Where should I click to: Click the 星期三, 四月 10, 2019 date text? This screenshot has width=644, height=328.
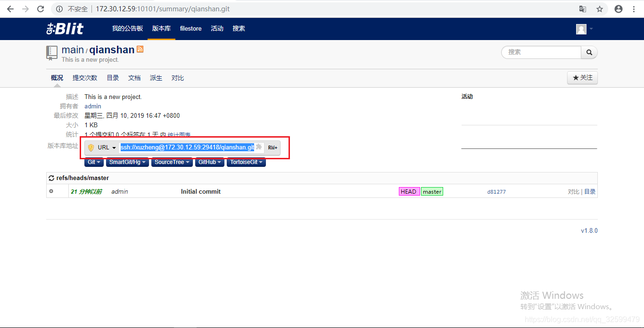[132, 115]
